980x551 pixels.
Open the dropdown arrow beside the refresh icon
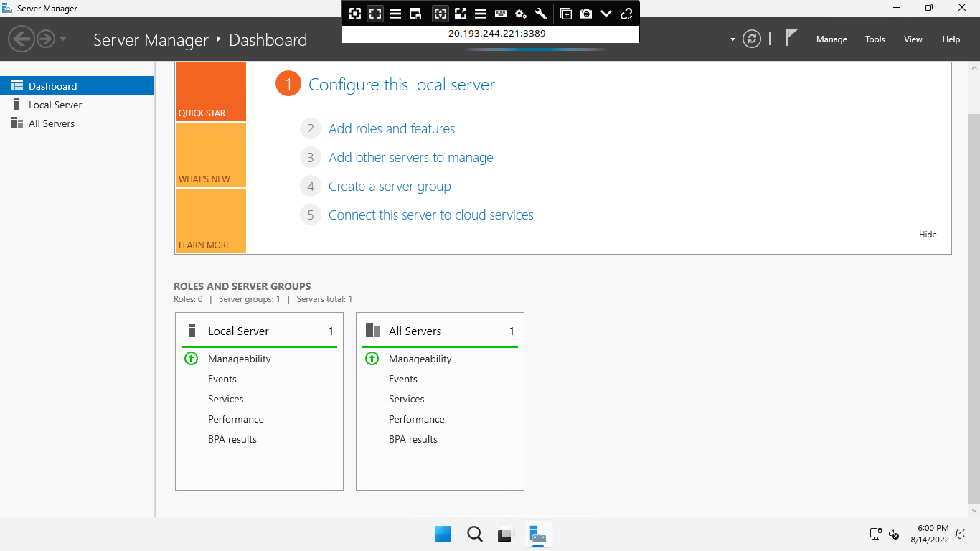732,39
